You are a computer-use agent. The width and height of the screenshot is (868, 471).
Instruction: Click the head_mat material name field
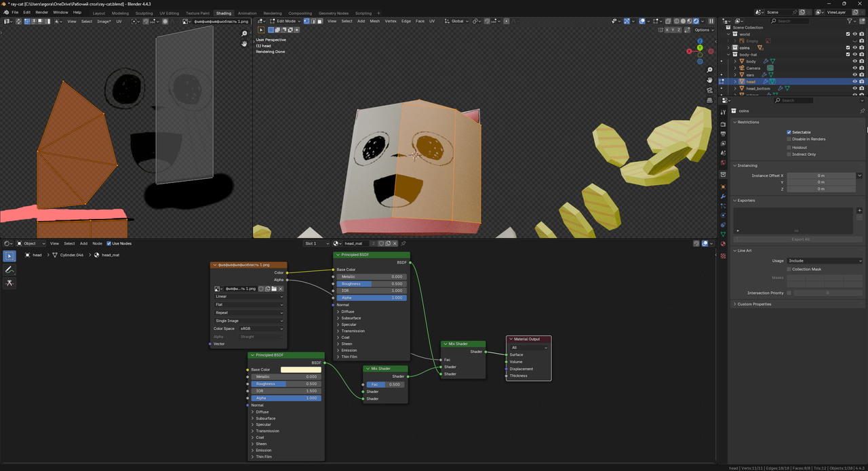click(355, 243)
